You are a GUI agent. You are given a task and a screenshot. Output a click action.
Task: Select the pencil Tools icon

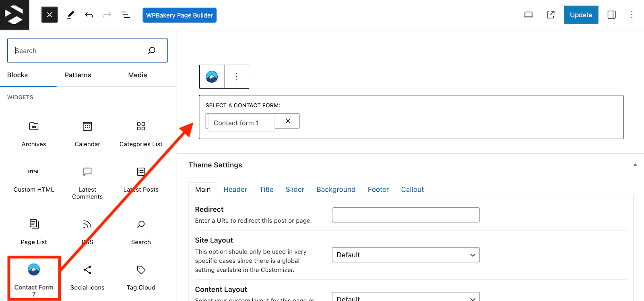[x=71, y=15]
